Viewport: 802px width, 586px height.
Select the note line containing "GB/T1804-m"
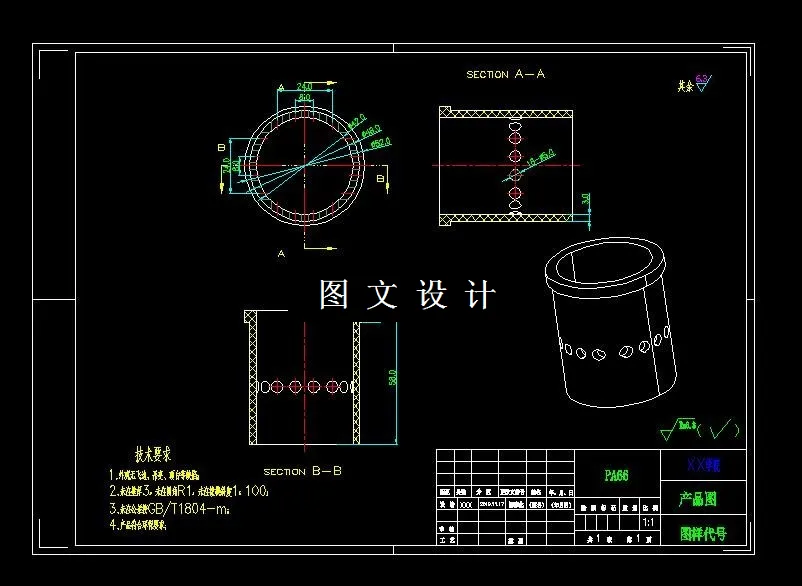(170, 509)
